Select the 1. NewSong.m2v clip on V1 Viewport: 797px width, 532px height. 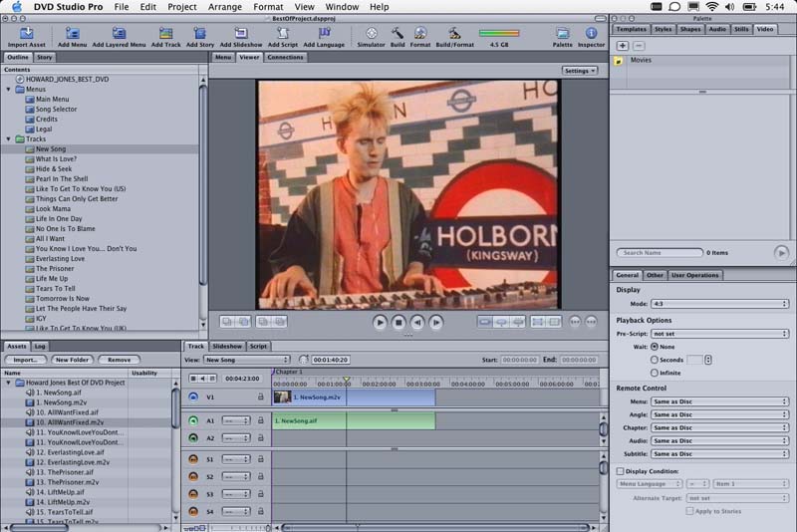(354, 398)
